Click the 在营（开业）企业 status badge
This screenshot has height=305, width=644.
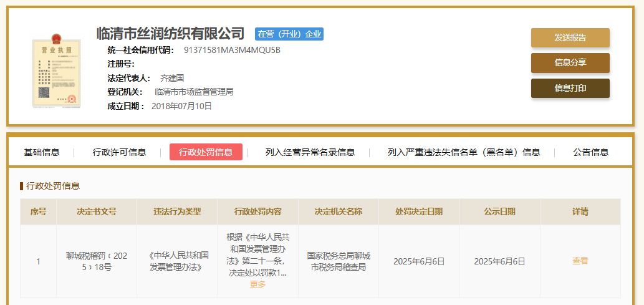(289, 34)
